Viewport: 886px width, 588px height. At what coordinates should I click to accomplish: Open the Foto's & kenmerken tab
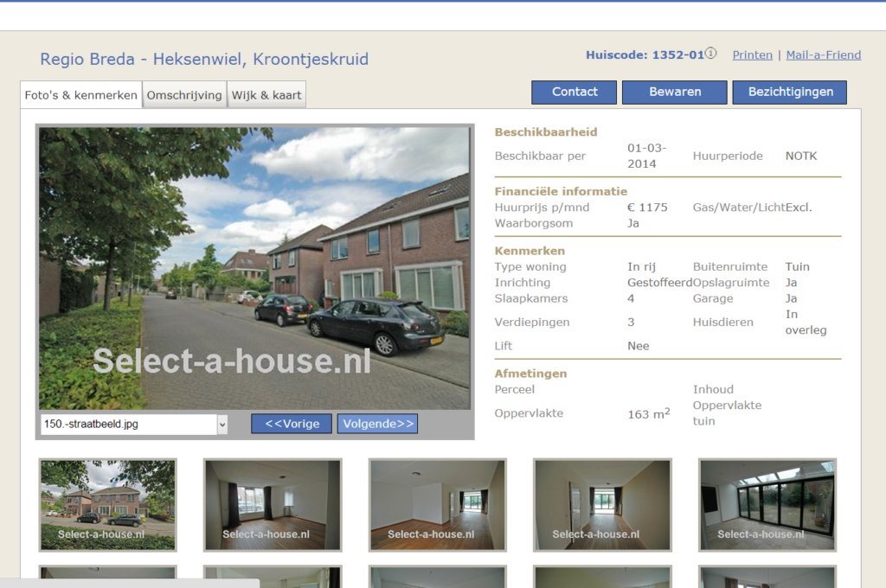(x=80, y=95)
